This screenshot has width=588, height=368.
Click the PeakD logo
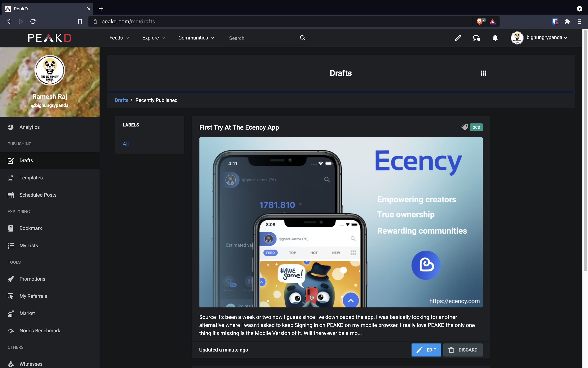pyautogui.click(x=50, y=38)
